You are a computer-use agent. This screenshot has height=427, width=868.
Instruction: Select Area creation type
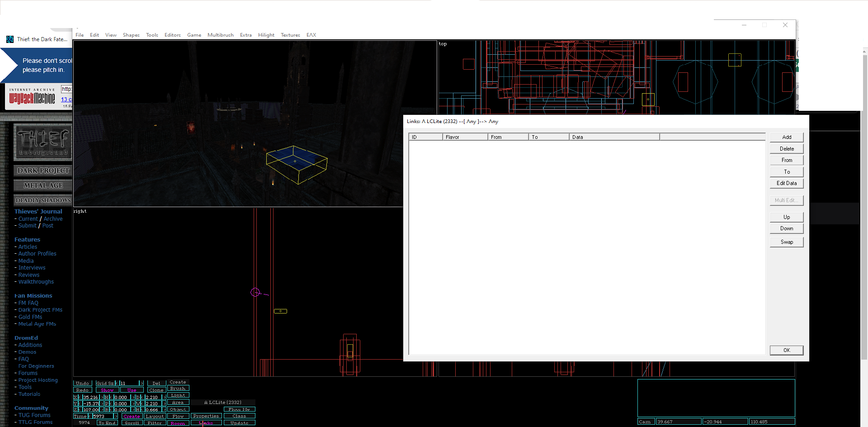click(178, 402)
